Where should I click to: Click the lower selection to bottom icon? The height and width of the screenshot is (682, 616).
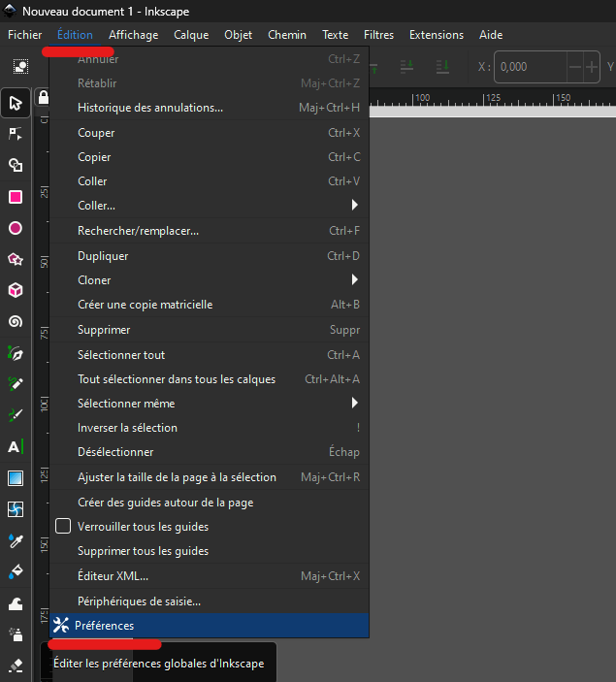[442, 67]
